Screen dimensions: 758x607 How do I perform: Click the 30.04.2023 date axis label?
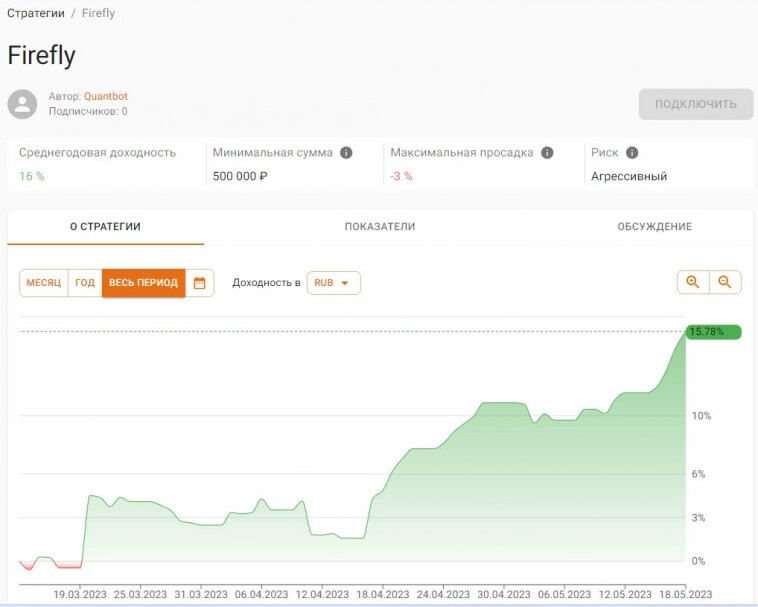coord(504,594)
